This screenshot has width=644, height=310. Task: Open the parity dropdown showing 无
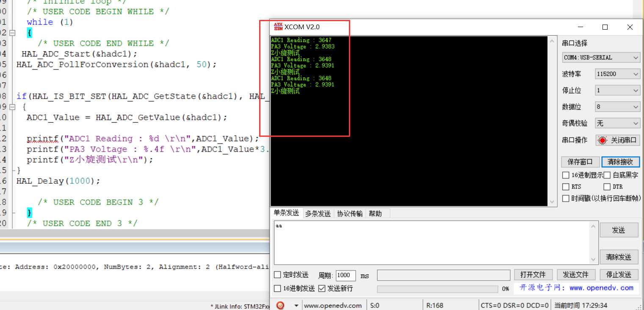[x=618, y=124]
